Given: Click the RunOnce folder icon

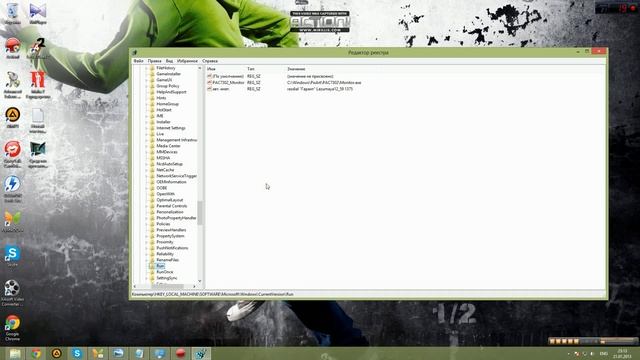Looking at the screenshot, I should pyautogui.click(x=152, y=272).
